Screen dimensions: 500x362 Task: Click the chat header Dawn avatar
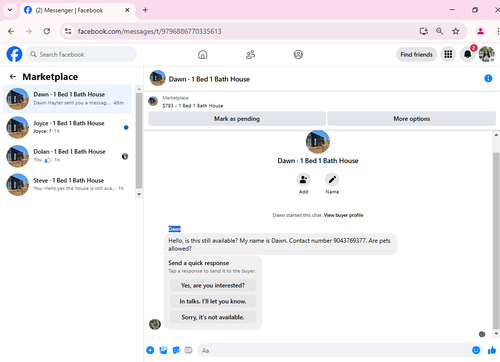pyautogui.click(x=157, y=78)
